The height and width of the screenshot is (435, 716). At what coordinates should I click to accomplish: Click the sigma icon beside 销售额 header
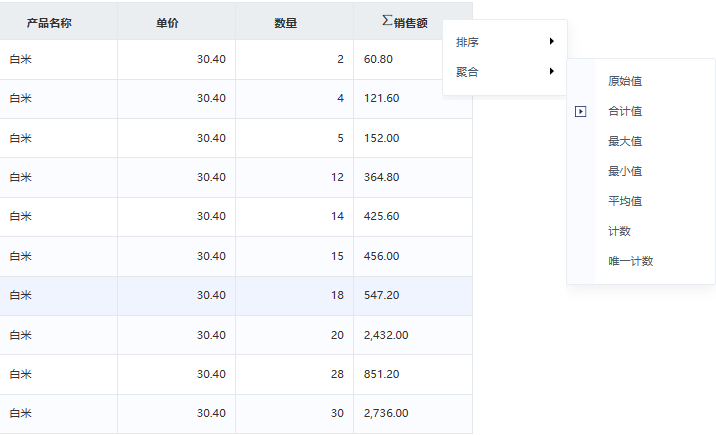click(387, 21)
